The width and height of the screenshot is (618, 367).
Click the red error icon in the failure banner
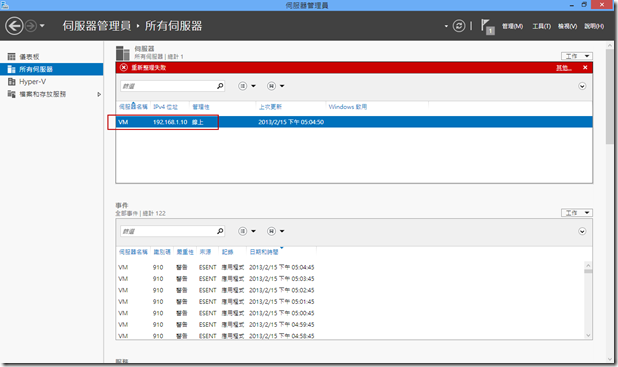coord(124,67)
